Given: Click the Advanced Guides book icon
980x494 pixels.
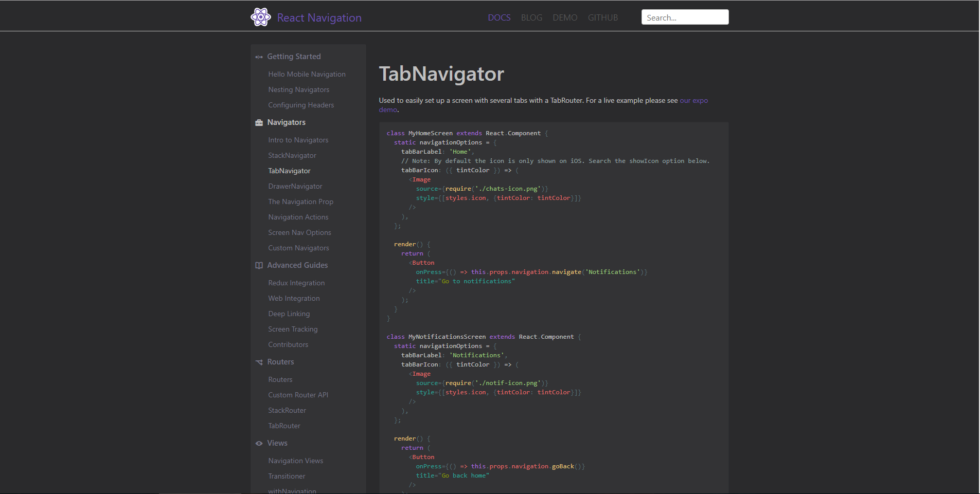Looking at the screenshot, I should [x=259, y=265].
